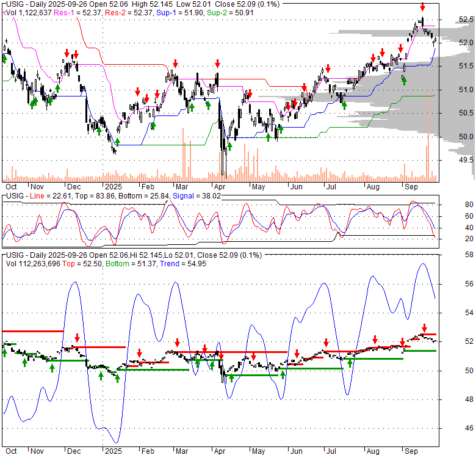Click the 80 level on oscillator axis
Image resolution: width=476 pixels, height=455 pixels.
pyautogui.click(x=469, y=205)
